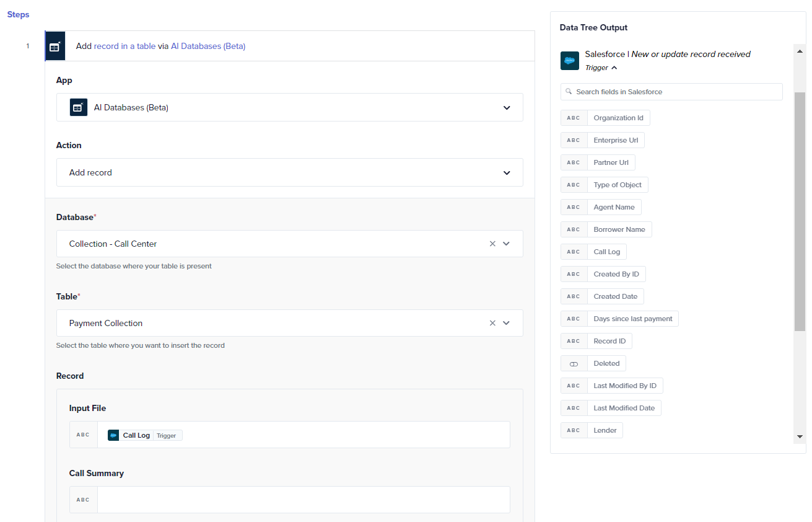Click the Salesforce icon on Call Log pill
This screenshot has height=522, width=812.
click(113, 435)
